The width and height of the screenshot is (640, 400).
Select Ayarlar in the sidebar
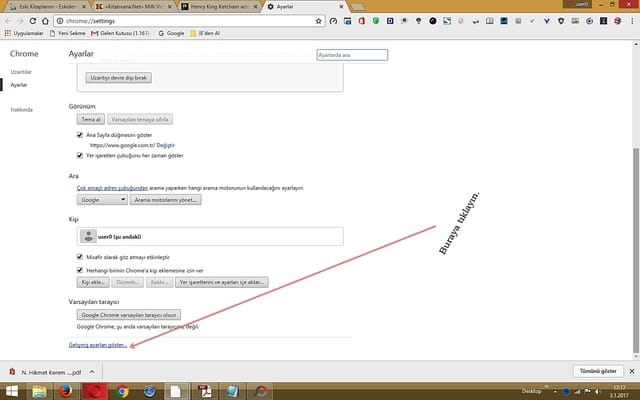click(19, 85)
